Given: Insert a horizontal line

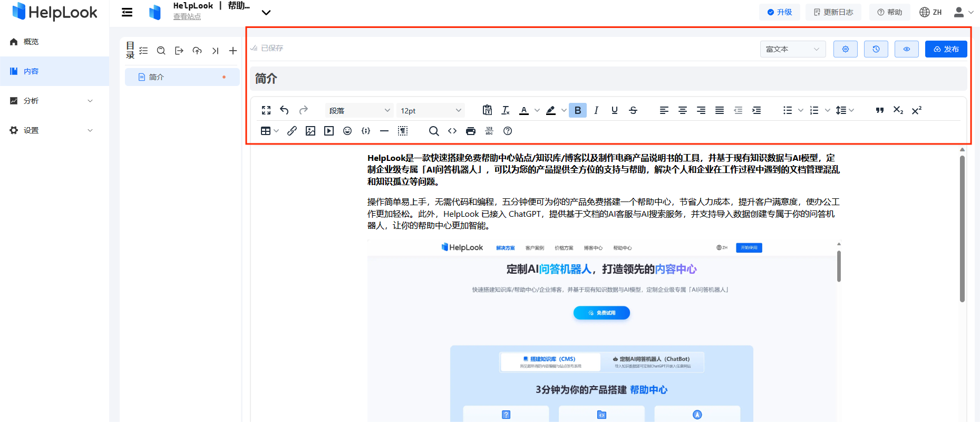Looking at the screenshot, I should click(x=384, y=131).
